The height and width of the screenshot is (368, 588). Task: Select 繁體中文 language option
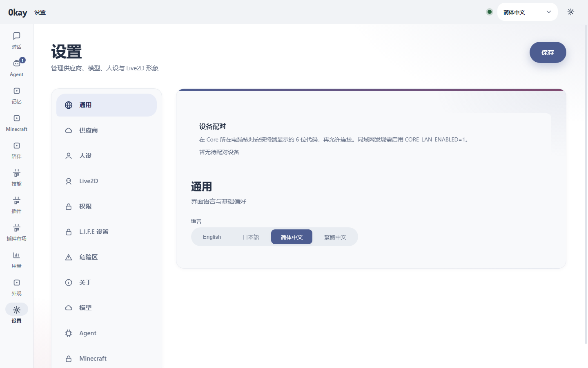335,237
